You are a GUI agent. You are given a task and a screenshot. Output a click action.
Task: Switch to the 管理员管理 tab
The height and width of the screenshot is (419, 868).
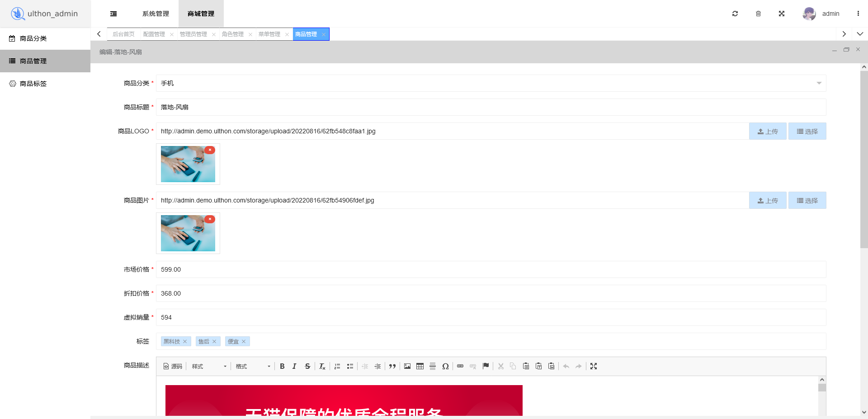[193, 34]
